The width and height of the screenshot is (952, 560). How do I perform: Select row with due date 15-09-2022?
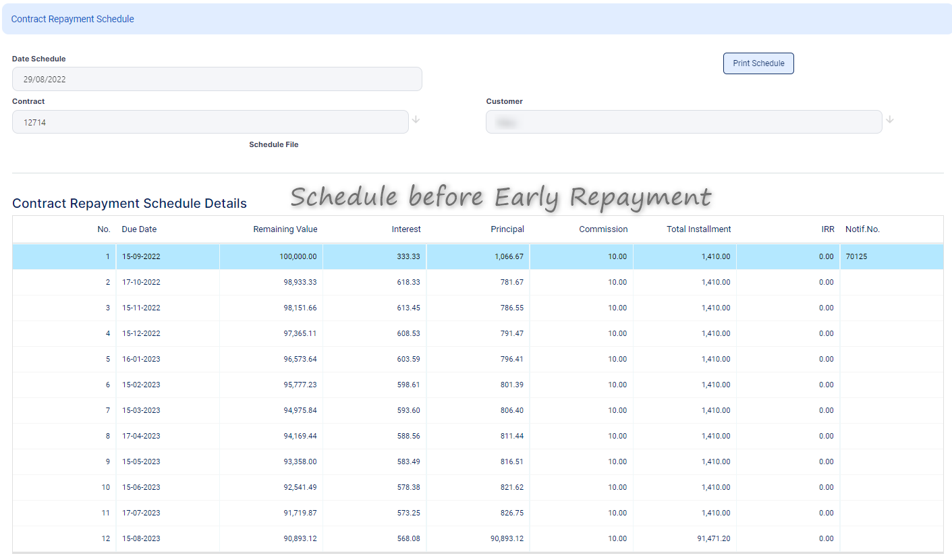tap(141, 257)
